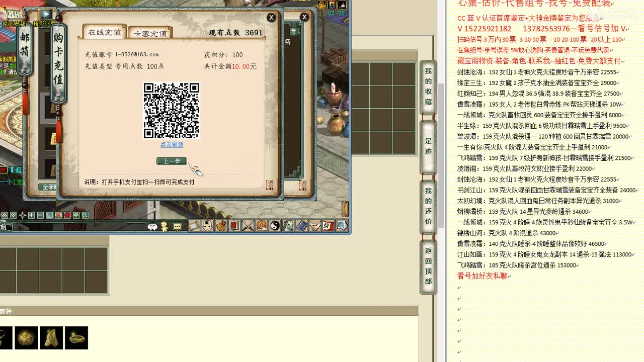644x362 pixels.
Task: Switch to 在线充值 tab
Action: 104,32
